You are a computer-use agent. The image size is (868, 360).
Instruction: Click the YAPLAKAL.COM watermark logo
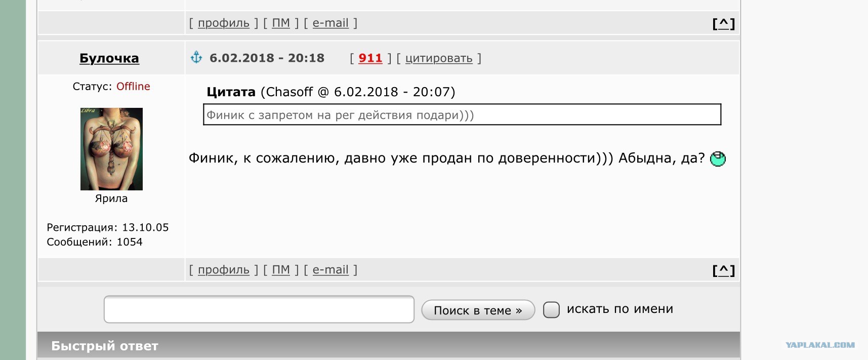820,345
